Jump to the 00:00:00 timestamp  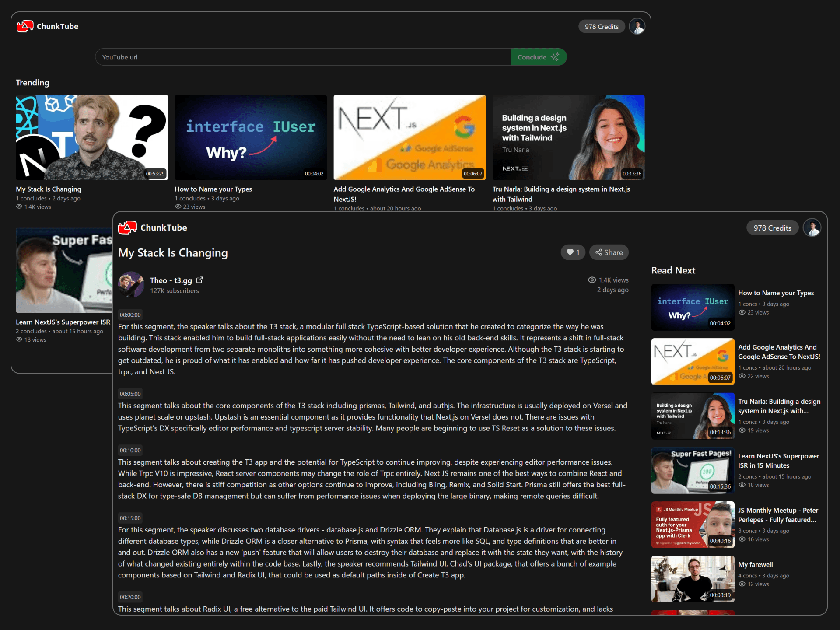click(130, 315)
